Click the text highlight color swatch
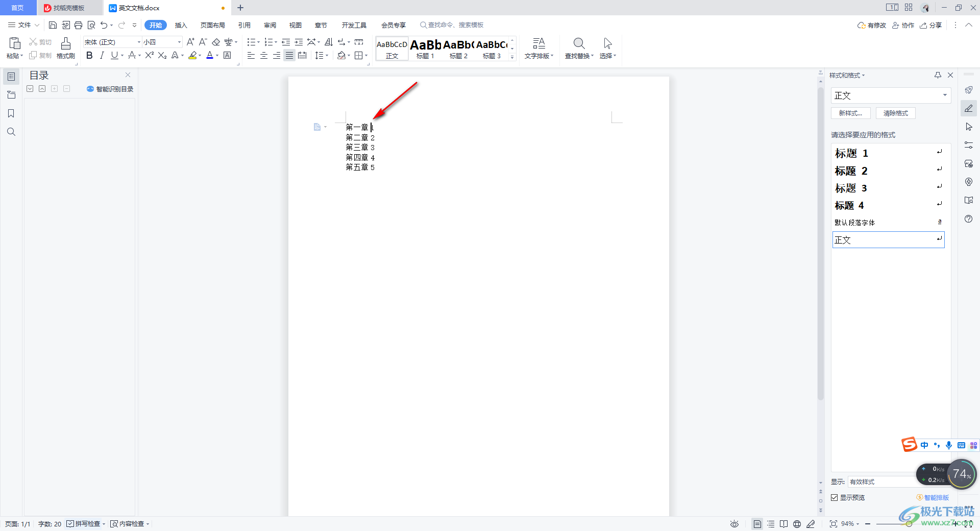Viewport: 980px width, 531px height. tap(192, 55)
